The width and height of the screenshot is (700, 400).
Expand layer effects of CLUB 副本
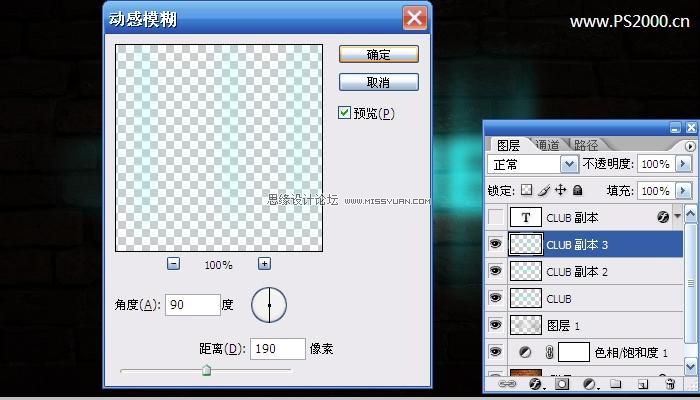tap(678, 217)
